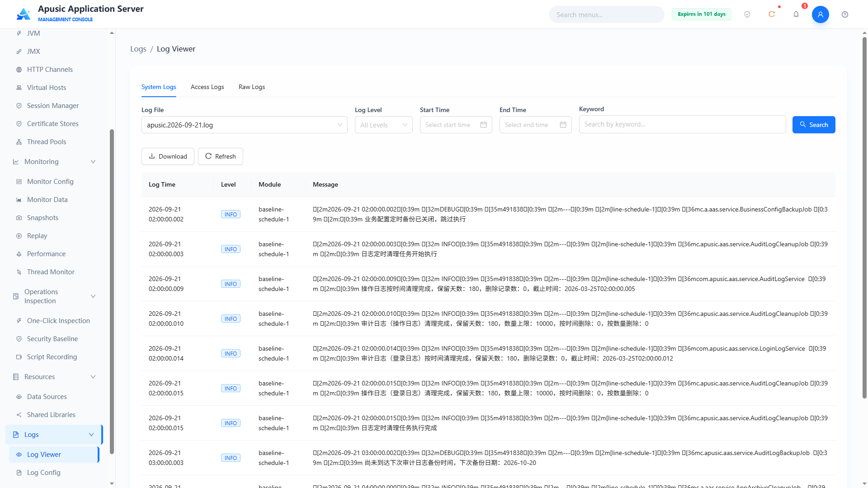Expand the Log File dropdown
Screen dimensions: 868x488
pyautogui.click(x=244, y=125)
